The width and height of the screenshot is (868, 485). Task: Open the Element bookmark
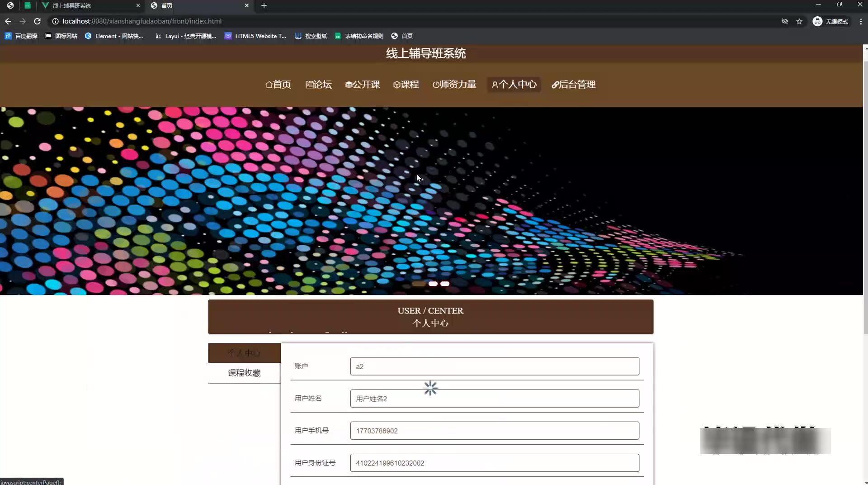(114, 36)
